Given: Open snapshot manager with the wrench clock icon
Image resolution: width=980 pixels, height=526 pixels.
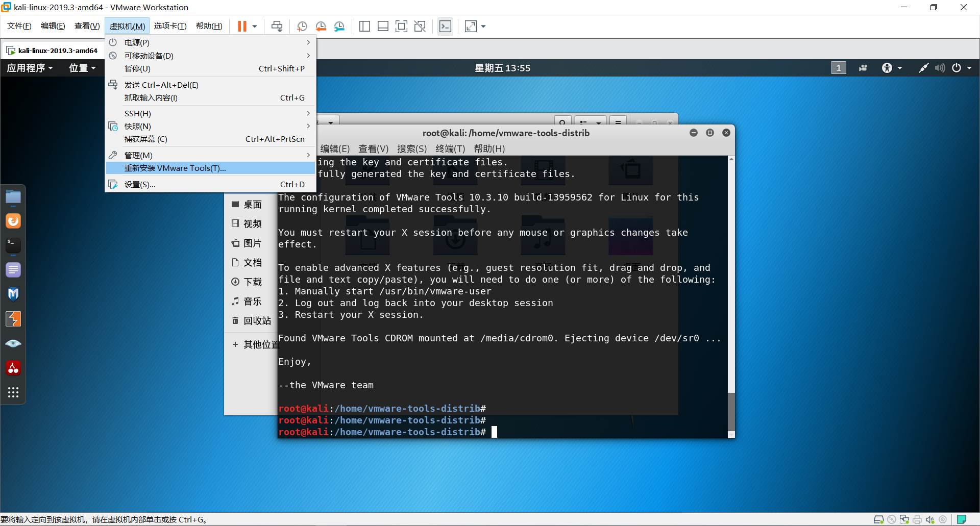Looking at the screenshot, I should coord(339,26).
